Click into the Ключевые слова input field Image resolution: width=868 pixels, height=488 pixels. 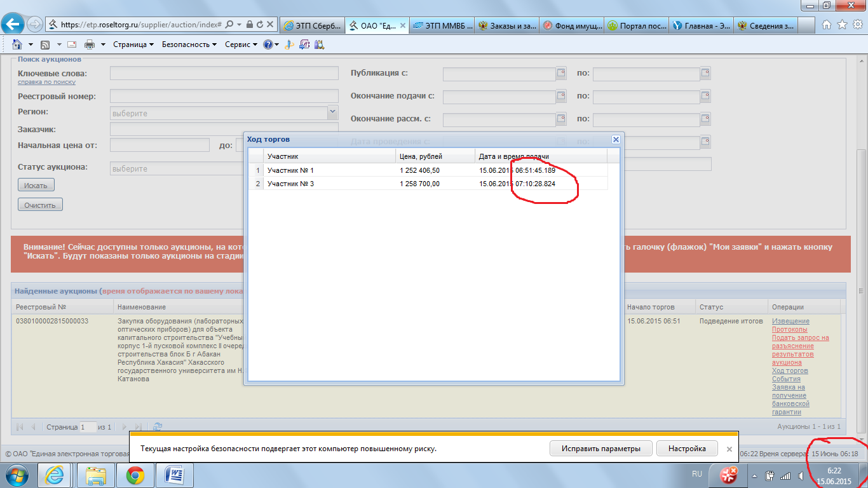(224, 73)
